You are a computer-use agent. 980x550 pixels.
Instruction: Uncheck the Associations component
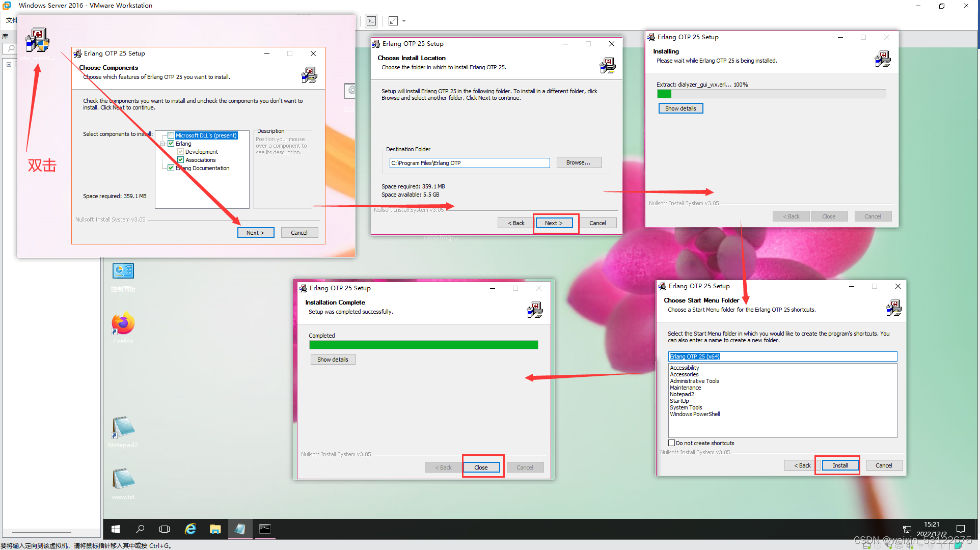point(181,159)
